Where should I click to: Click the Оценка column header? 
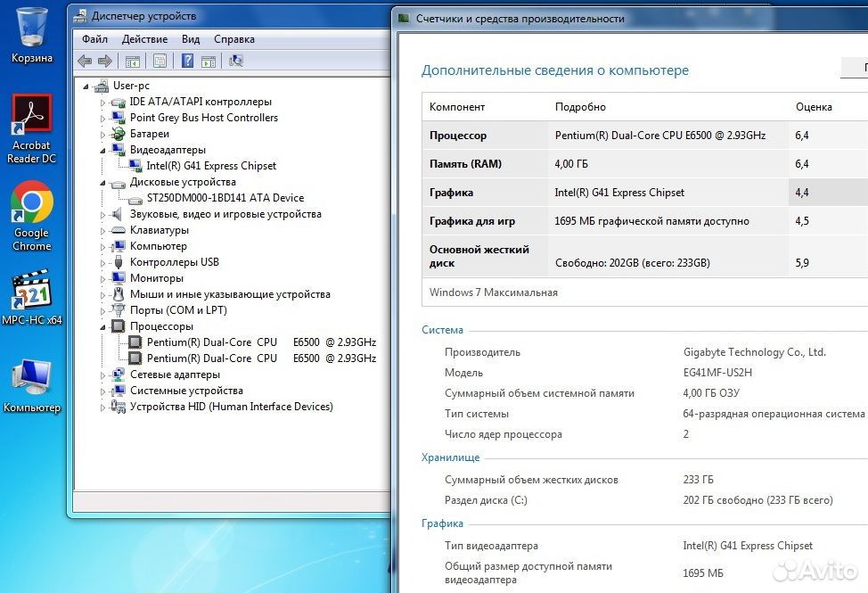(814, 107)
